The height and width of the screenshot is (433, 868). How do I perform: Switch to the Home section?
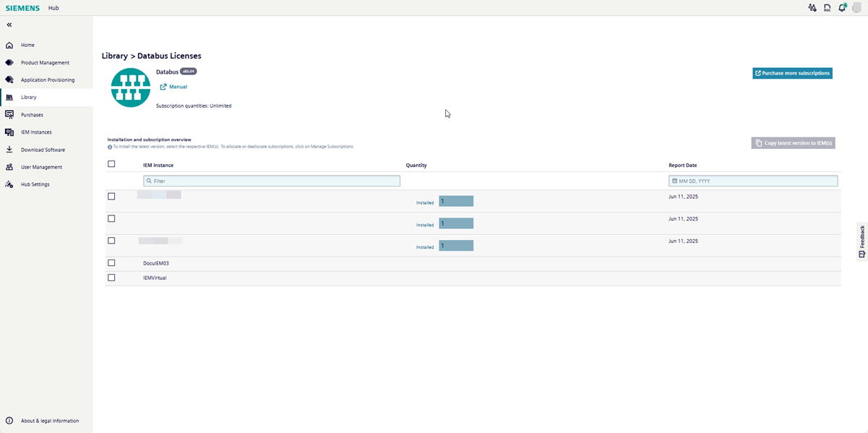[x=9, y=44]
